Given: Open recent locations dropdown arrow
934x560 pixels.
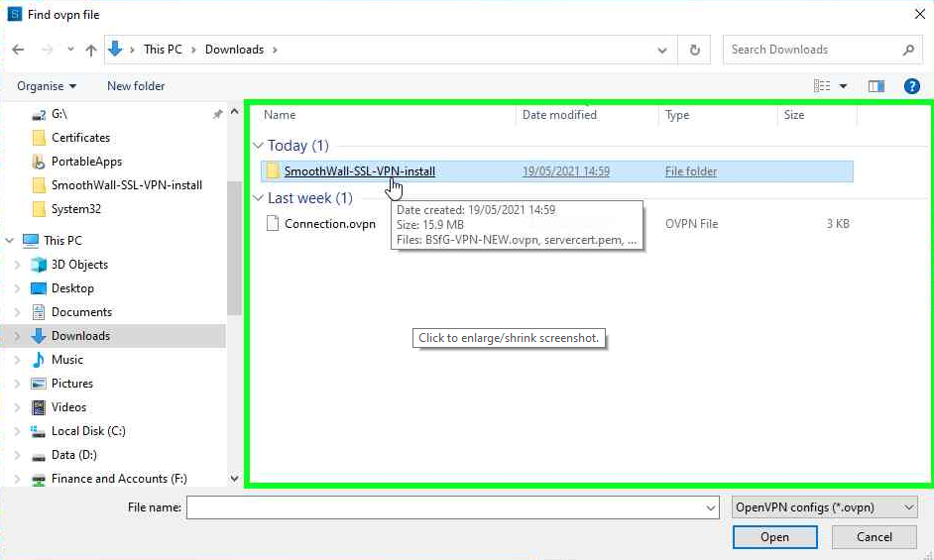Looking at the screenshot, I should pos(70,50).
